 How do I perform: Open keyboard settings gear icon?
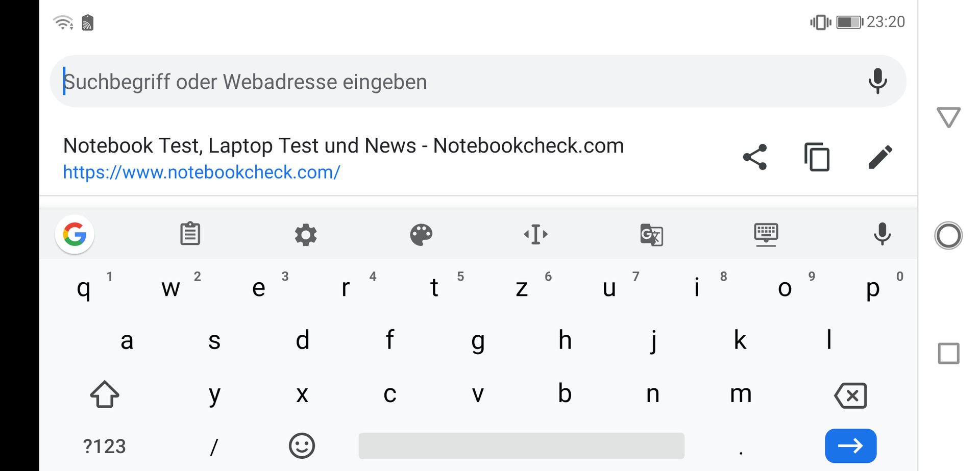(306, 235)
